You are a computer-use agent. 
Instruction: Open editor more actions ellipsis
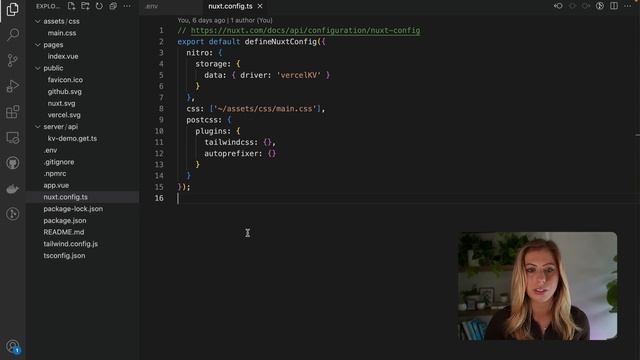pos(628,6)
